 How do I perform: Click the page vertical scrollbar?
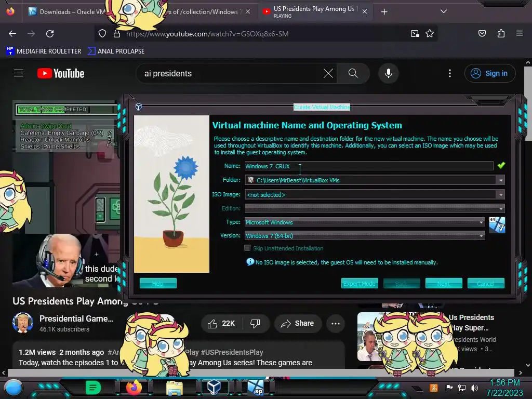[x=528, y=103]
